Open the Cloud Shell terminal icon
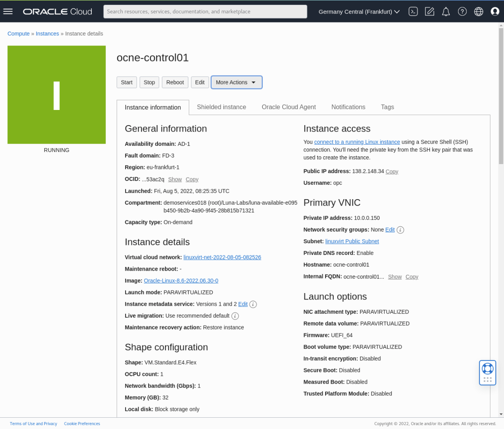 click(413, 11)
